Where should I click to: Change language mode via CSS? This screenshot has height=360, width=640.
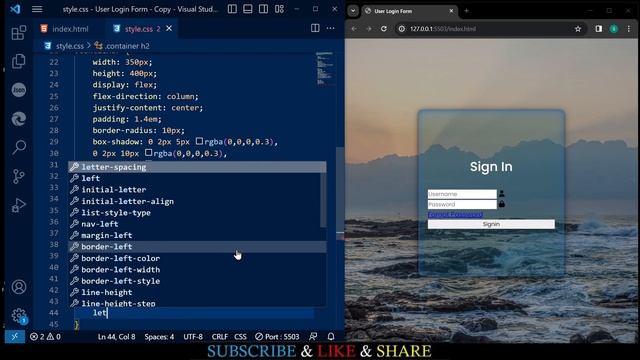click(x=240, y=337)
